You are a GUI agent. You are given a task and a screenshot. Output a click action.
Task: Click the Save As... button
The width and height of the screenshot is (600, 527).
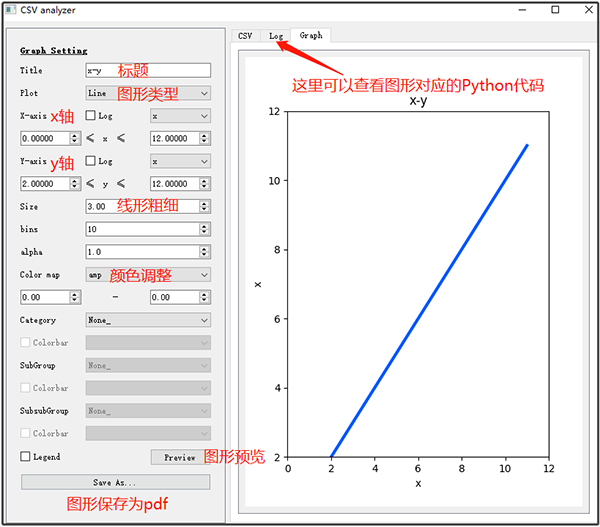click(115, 482)
